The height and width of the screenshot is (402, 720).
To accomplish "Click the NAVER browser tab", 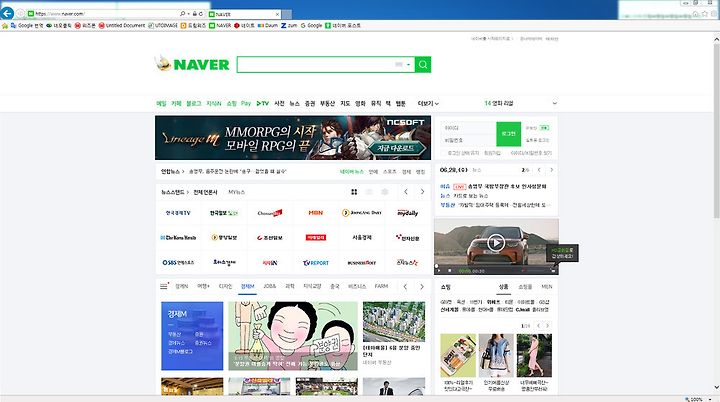I will pos(244,14).
